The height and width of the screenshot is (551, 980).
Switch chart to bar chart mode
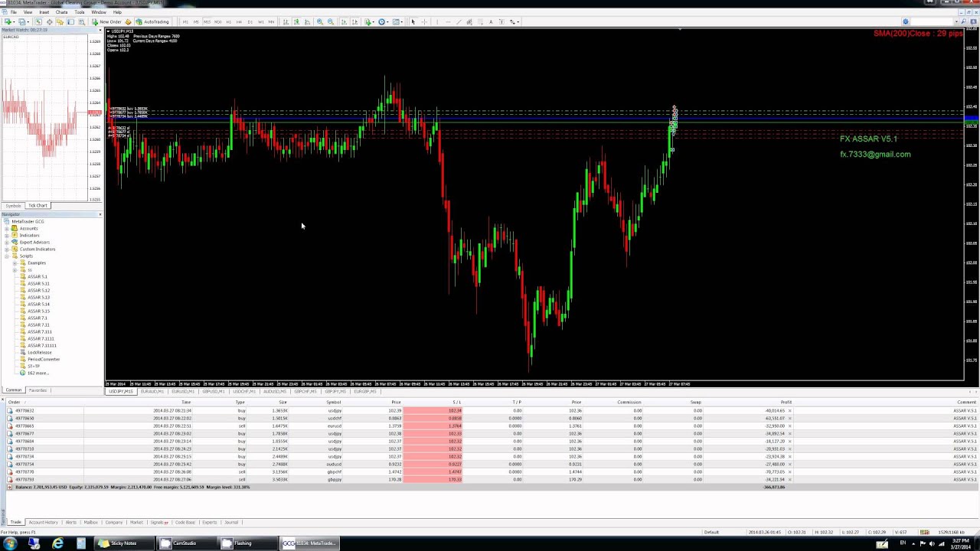(286, 21)
